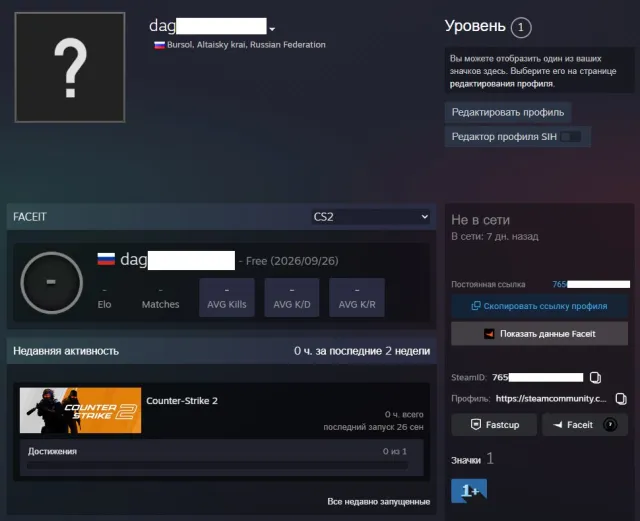Click the Elo value label

click(x=104, y=305)
